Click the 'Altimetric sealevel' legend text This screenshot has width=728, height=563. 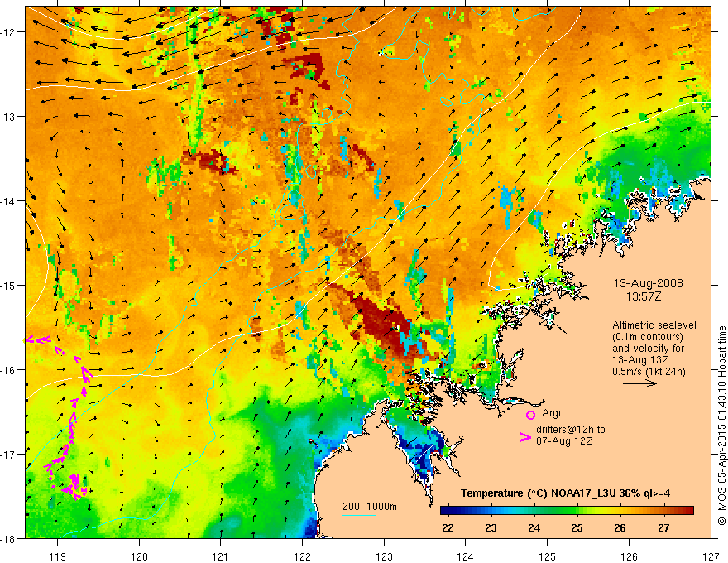click(x=654, y=325)
